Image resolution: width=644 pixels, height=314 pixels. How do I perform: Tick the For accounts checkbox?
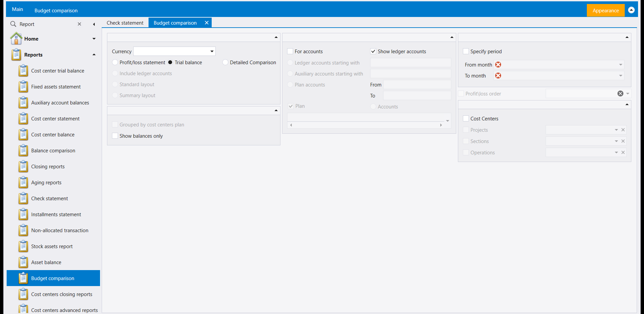click(290, 51)
